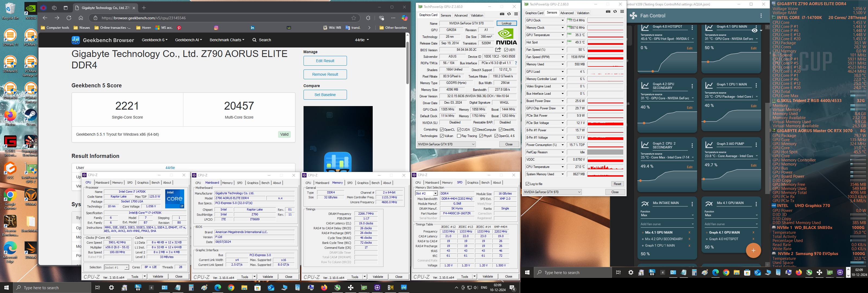
Task: Click the Edge address bar URL
Action: pyautogui.click(x=143, y=18)
